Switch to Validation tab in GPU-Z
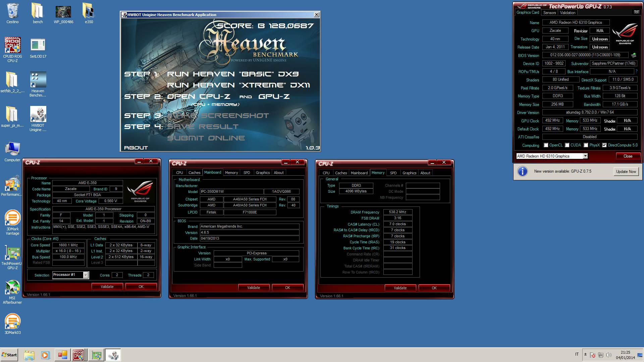 coord(568,13)
